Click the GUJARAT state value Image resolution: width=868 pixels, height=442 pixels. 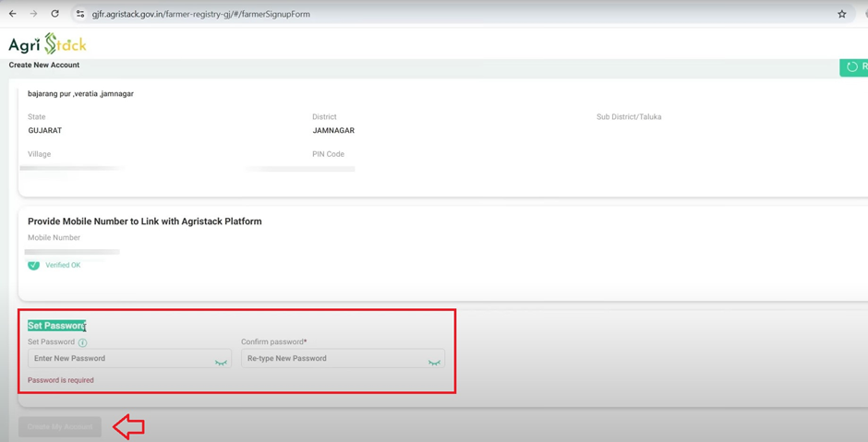(45, 130)
